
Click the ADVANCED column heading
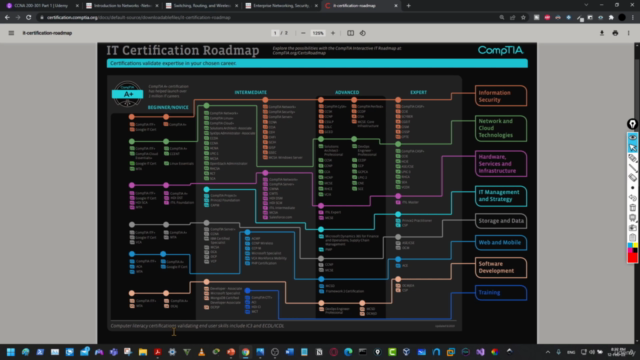coord(347,93)
